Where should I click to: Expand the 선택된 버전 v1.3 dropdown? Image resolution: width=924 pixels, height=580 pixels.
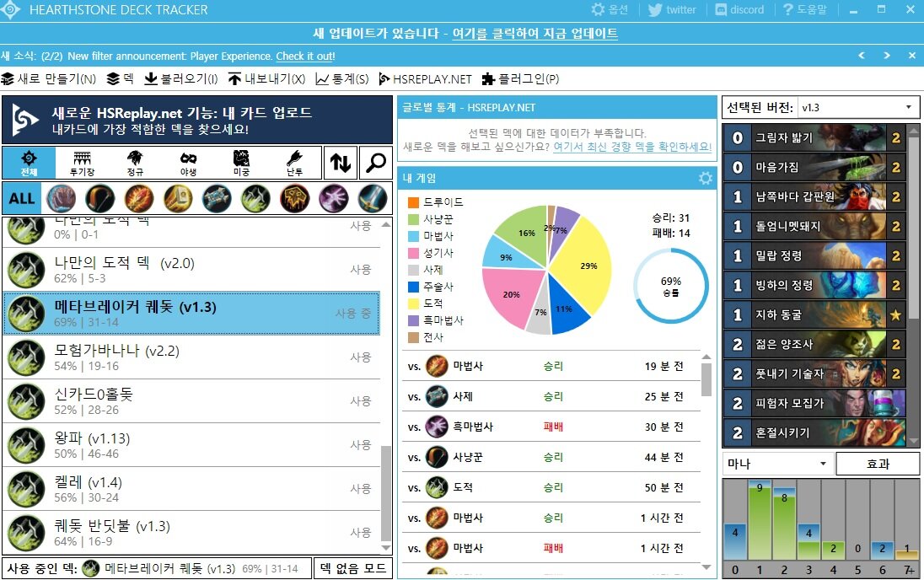tap(858, 107)
